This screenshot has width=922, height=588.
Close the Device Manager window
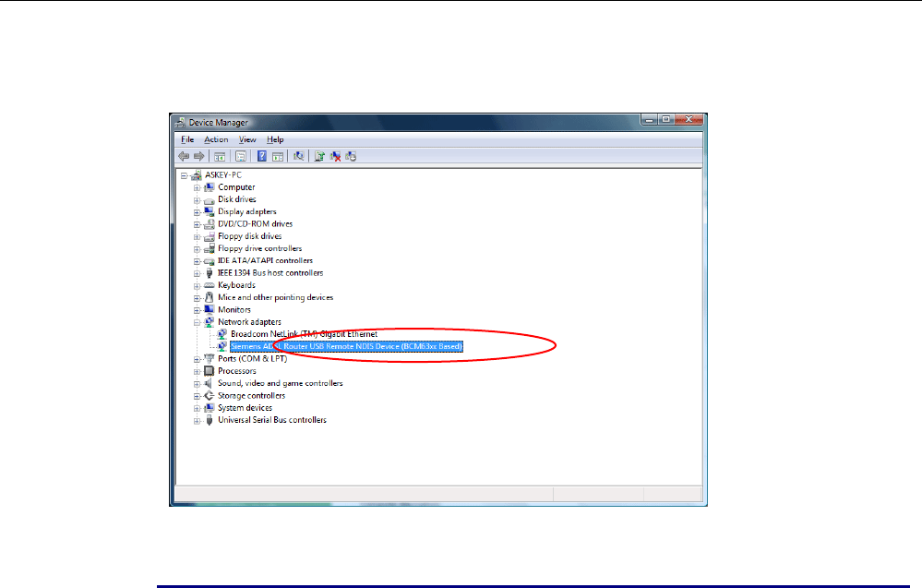click(x=689, y=119)
